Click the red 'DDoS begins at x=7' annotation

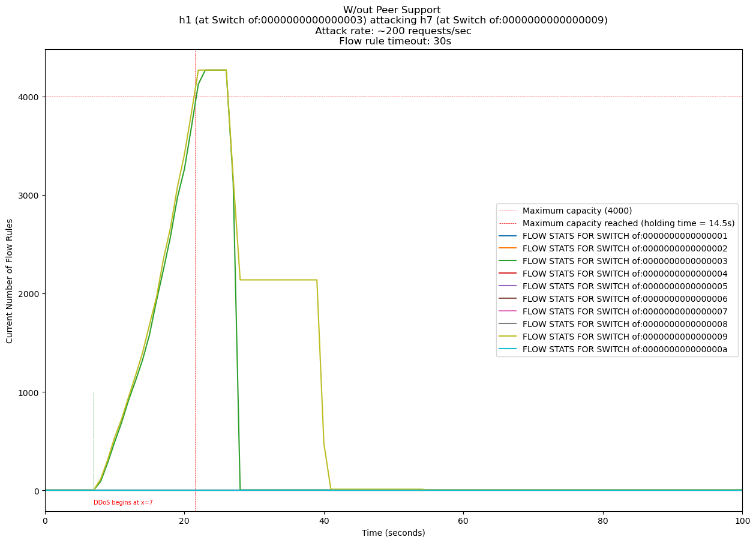123,503
